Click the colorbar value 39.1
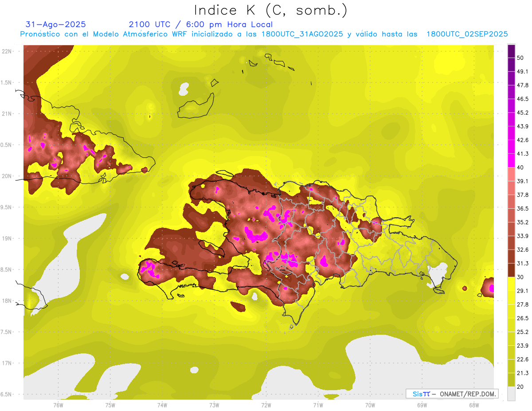The height and width of the screenshot is (411, 532). pyautogui.click(x=522, y=181)
